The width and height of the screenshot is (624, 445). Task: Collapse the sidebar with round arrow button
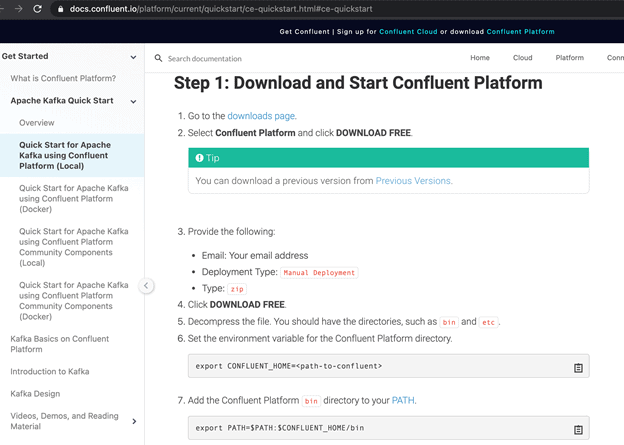pyautogui.click(x=146, y=285)
